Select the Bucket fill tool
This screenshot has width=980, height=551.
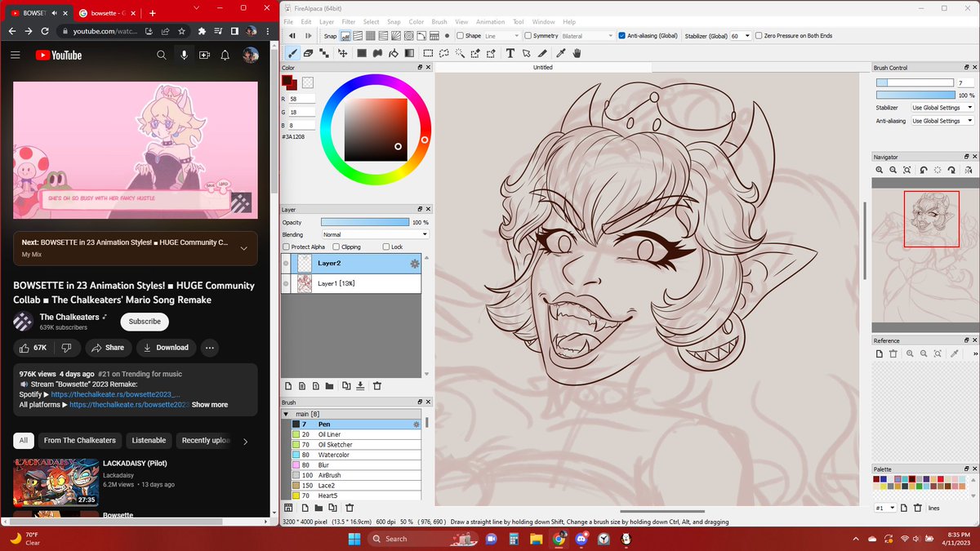pyautogui.click(x=393, y=53)
